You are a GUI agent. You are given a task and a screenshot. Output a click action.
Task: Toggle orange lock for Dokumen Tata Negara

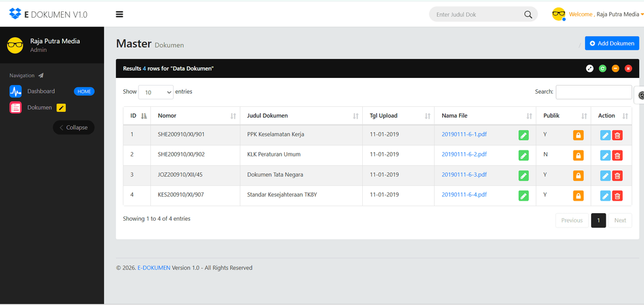click(x=579, y=175)
